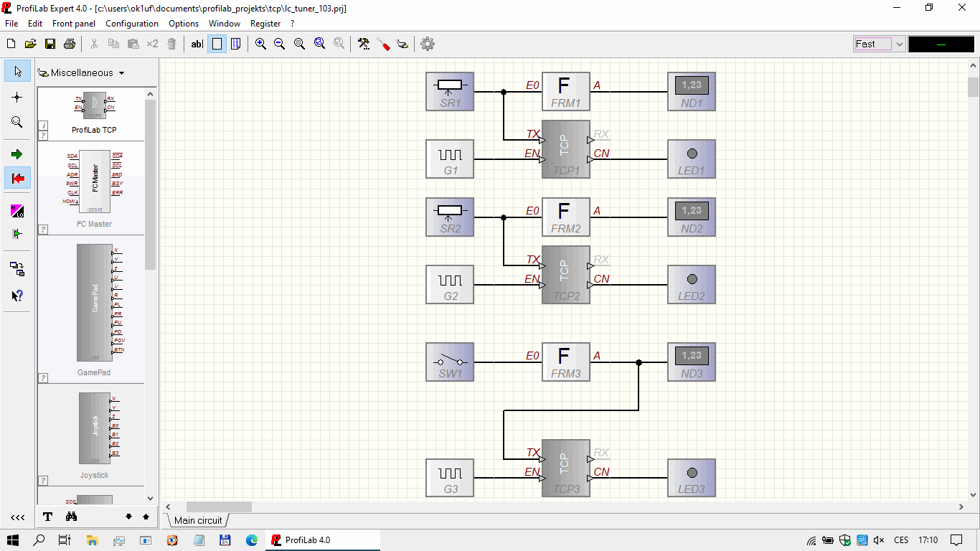Click the Print icon in toolbar
Screen dimensions: 980x551
pyautogui.click(x=70, y=44)
